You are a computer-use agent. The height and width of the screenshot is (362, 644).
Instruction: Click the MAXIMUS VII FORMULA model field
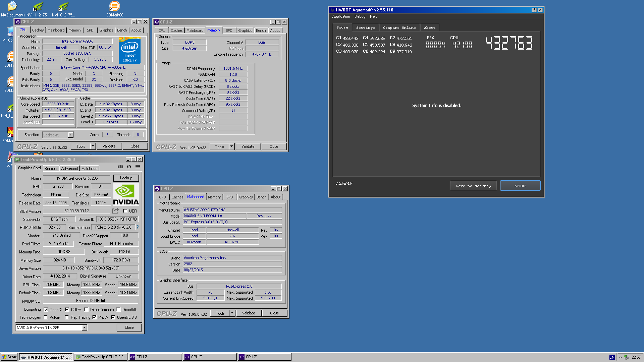tap(214, 216)
